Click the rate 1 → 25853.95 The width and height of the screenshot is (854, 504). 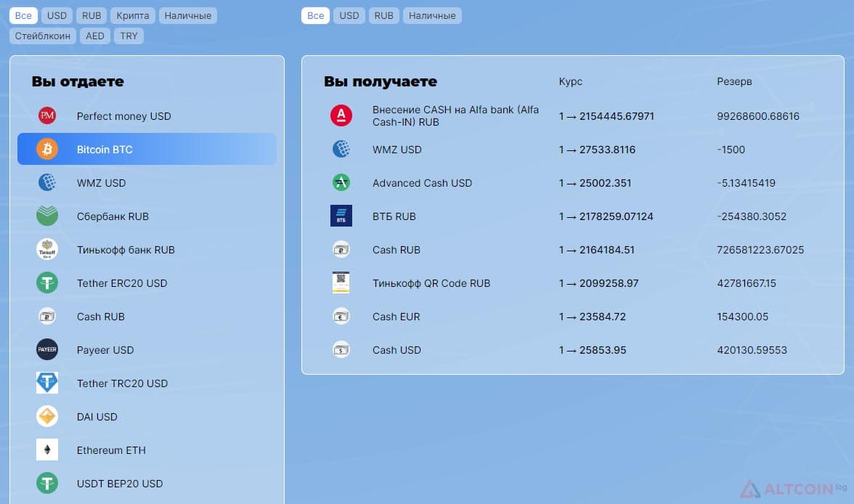pyautogui.click(x=593, y=350)
